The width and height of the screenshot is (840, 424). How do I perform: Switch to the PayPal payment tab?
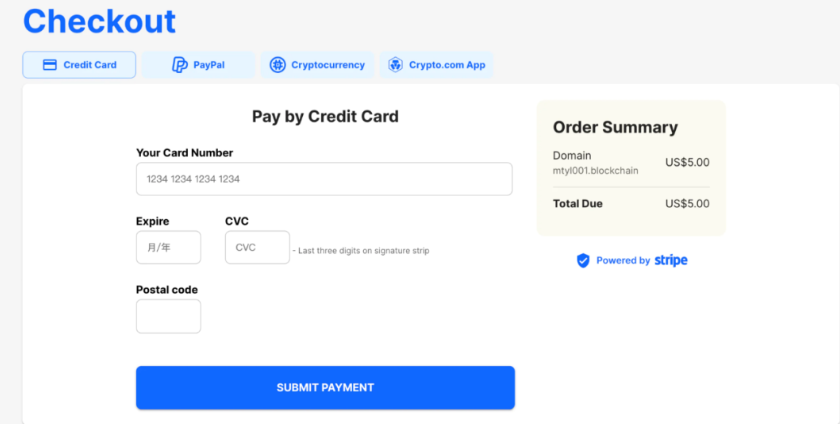pyautogui.click(x=198, y=65)
